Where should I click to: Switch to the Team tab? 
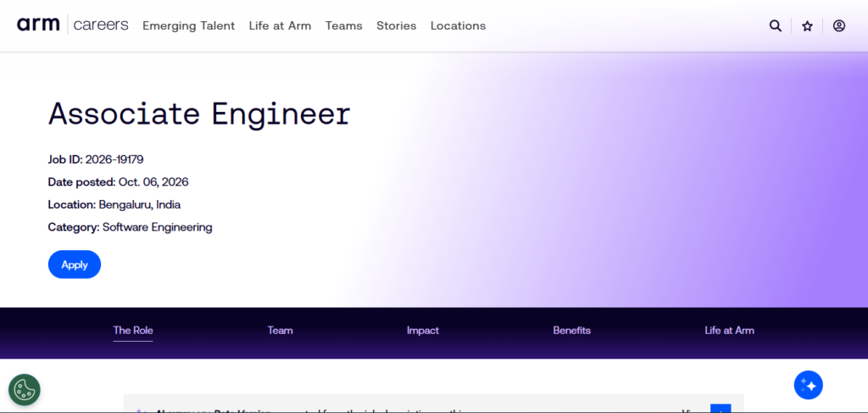280,331
